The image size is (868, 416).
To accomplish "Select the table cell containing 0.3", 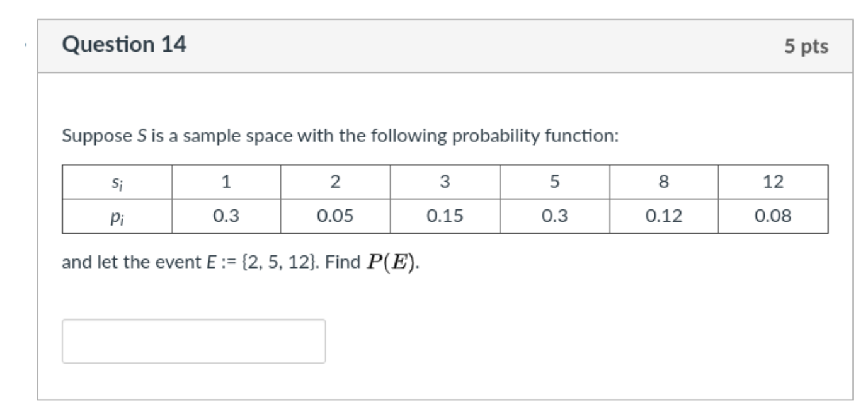I will (x=227, y=215).
